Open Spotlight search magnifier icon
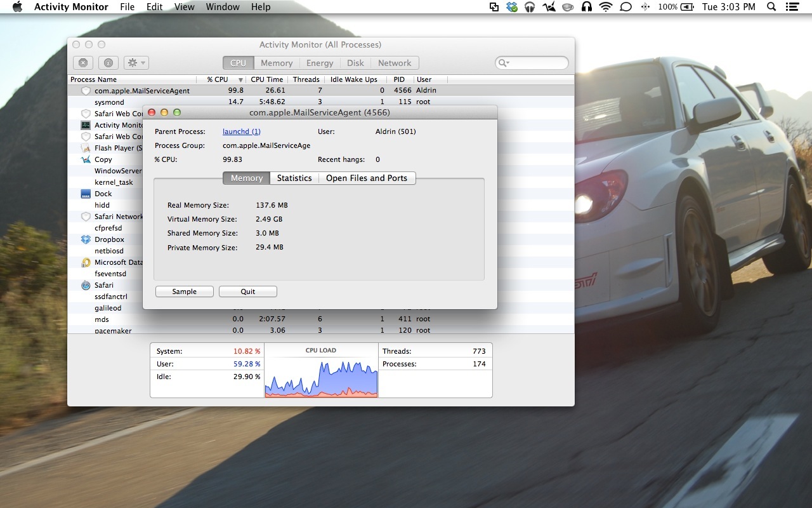The image size is (812, 508). [x=771, y=7]
